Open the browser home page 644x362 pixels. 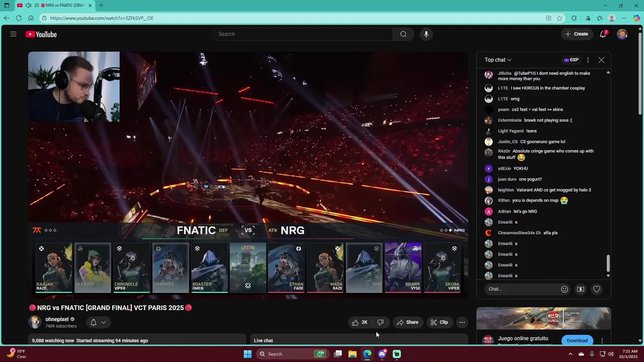point(31,18)
